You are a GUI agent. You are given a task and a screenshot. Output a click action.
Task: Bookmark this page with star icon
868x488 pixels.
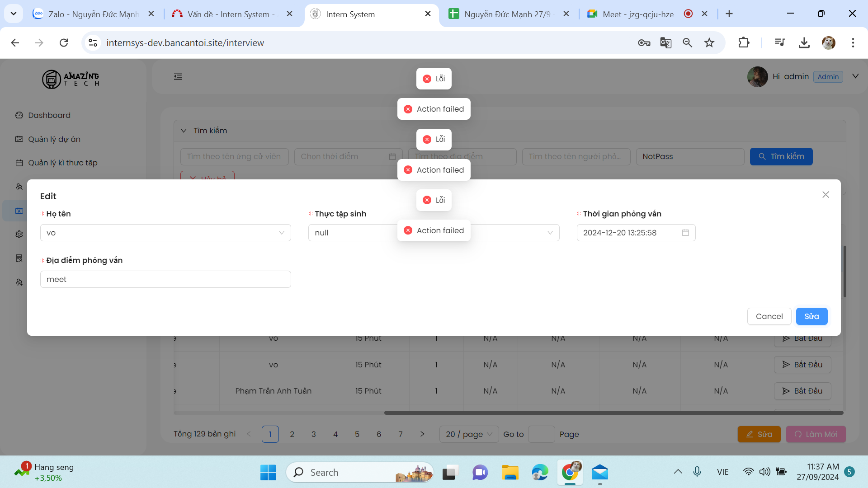coord(709,43)
